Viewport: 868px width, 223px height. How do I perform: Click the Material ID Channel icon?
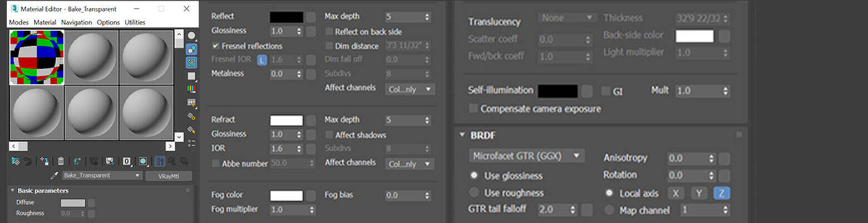click(127, 161)
